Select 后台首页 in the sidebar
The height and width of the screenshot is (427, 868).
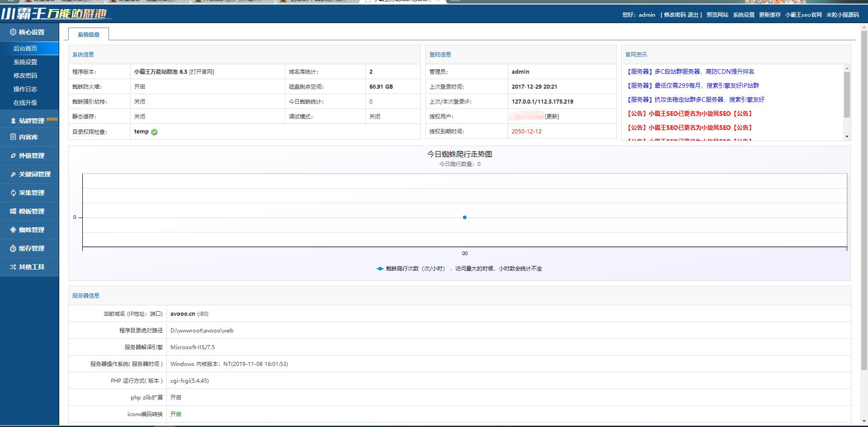29,48
